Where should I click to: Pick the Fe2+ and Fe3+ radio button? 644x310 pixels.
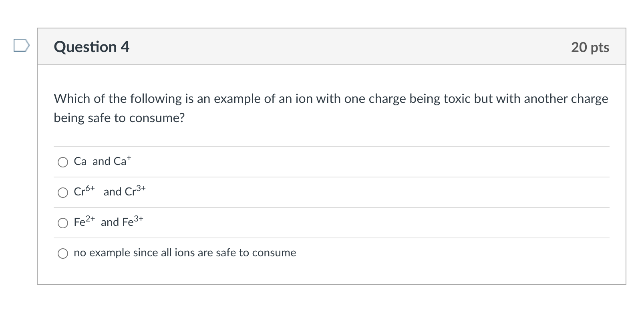63,223
